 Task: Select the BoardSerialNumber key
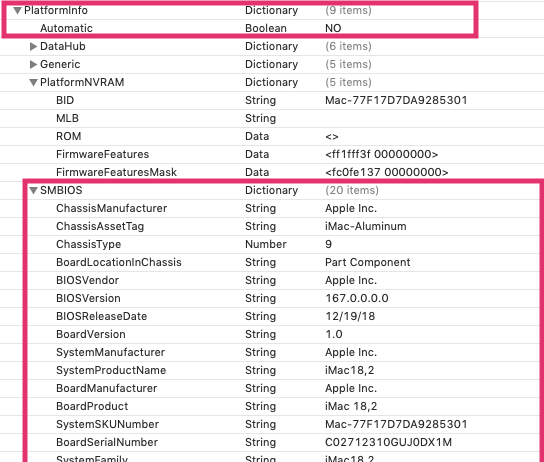tap(107, 443)
